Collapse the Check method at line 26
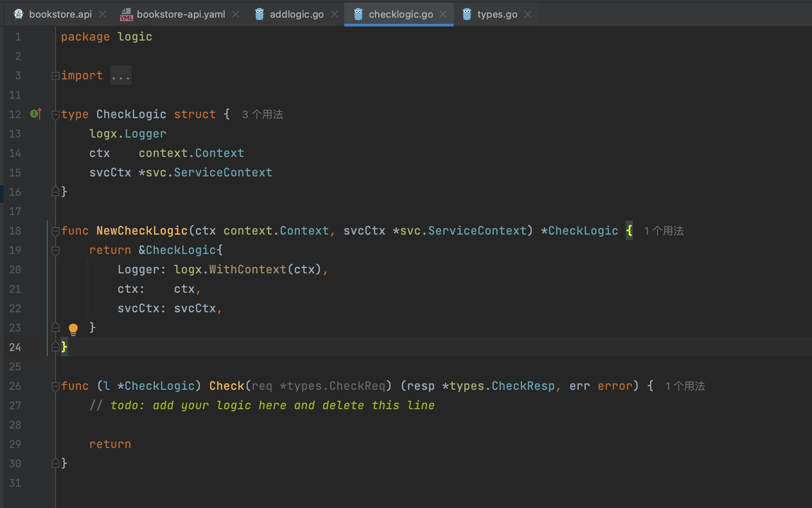The width and height of the screenshot is (812, 508). point(55,386)
